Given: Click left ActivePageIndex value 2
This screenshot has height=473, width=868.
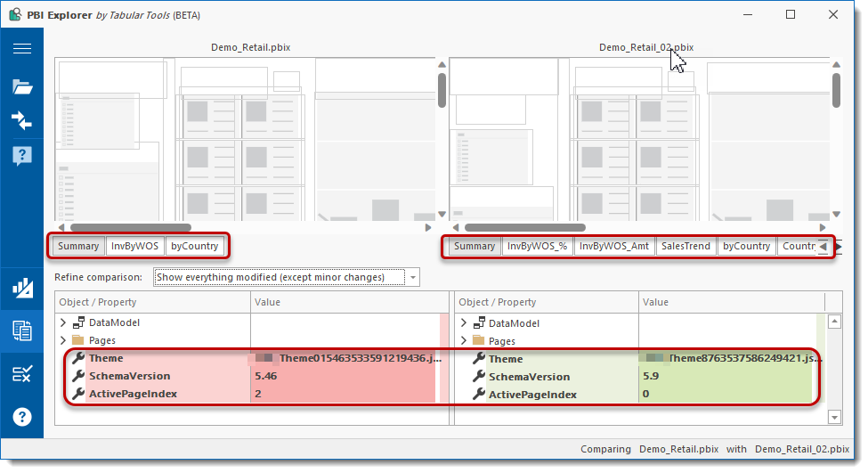Looking at the screenshot, I should coord(258,393).
